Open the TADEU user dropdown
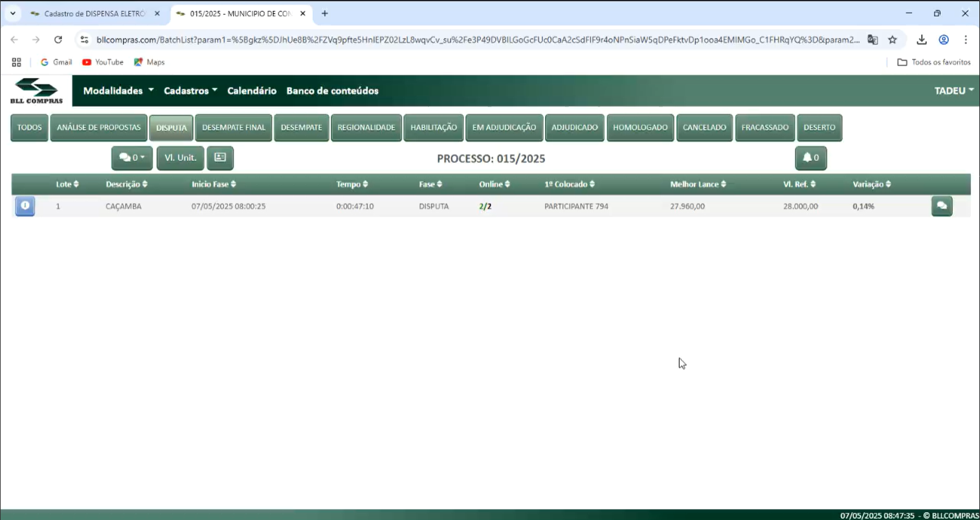This screenshot has width=980, height=520. pos(953,91)
